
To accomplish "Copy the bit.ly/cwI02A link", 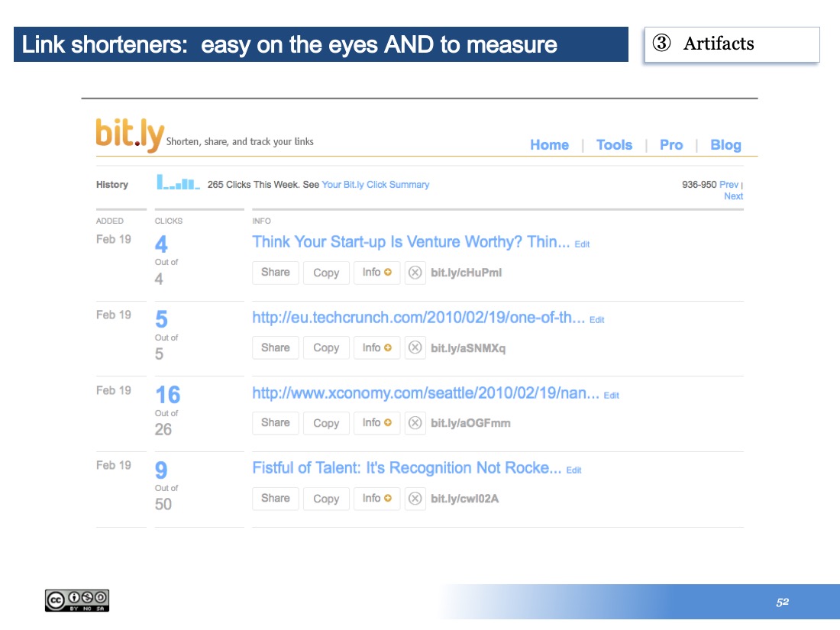I will tap(326, 499).
